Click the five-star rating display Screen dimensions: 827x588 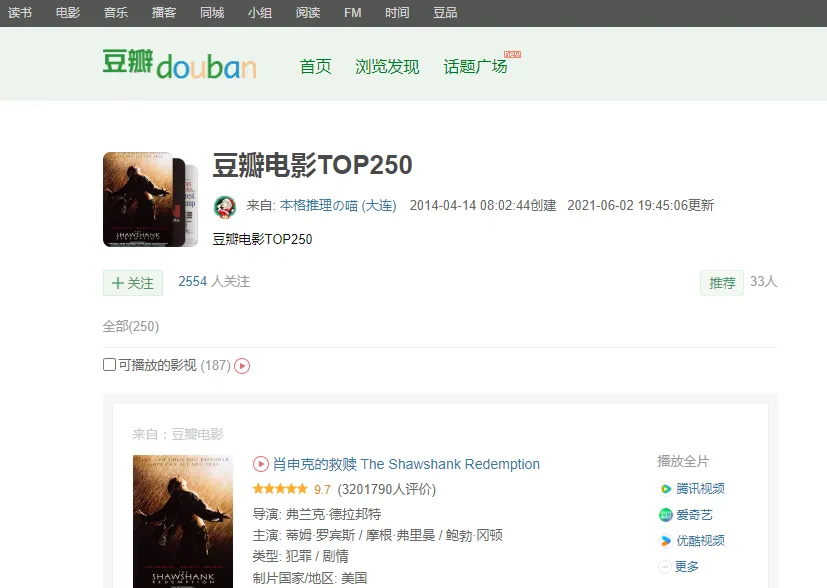pos(280,489)
